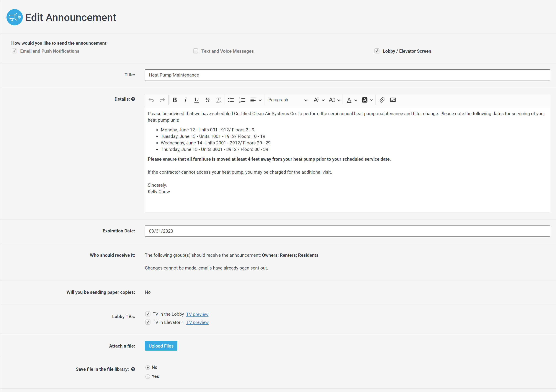Select the Underline tool
The width and height of the screenshot is (556, 392).
point(196,100)
